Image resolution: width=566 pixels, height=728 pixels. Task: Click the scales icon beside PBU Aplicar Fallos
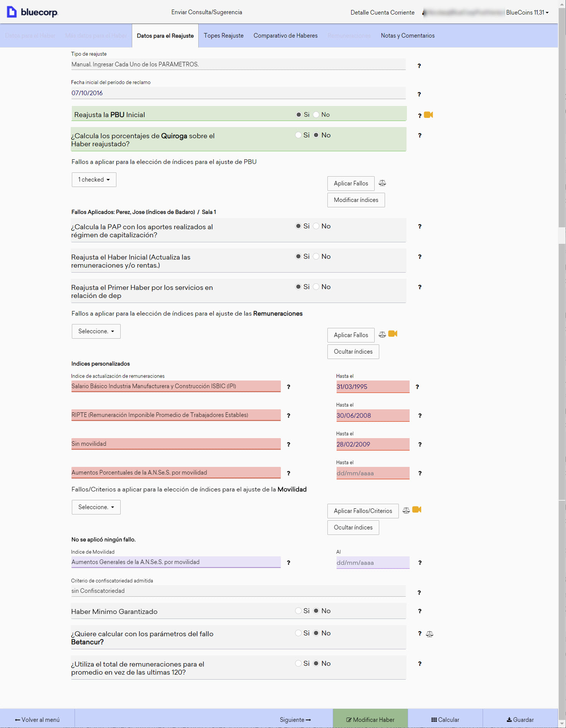click(382, 183)
